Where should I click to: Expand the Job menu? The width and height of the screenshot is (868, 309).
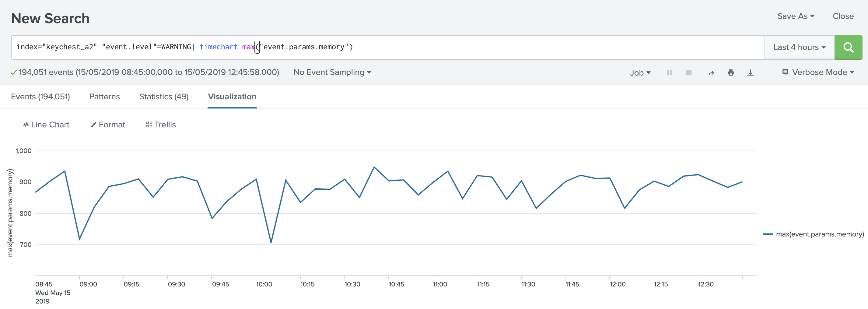click(640, 73)
